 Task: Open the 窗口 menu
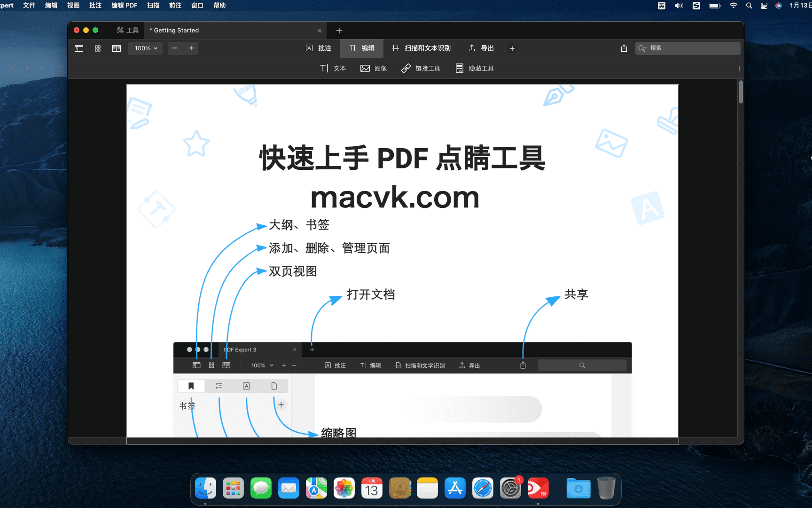[x=197, y=6]
